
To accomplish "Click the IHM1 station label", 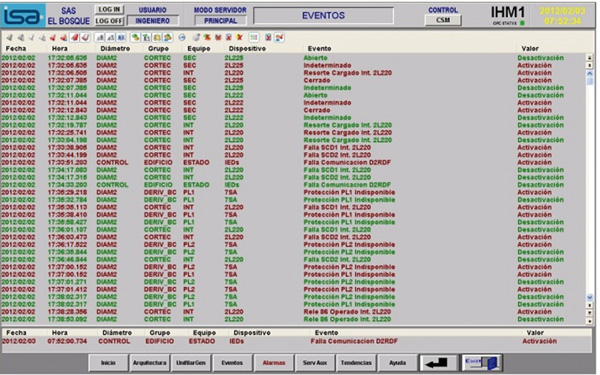I will point(508,13).
